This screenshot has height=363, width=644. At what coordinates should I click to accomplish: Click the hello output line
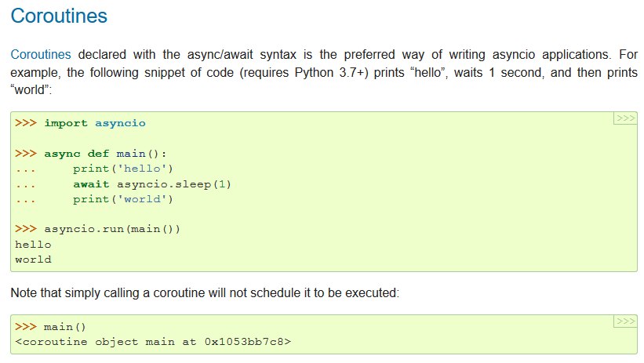(x=33, y=245)
